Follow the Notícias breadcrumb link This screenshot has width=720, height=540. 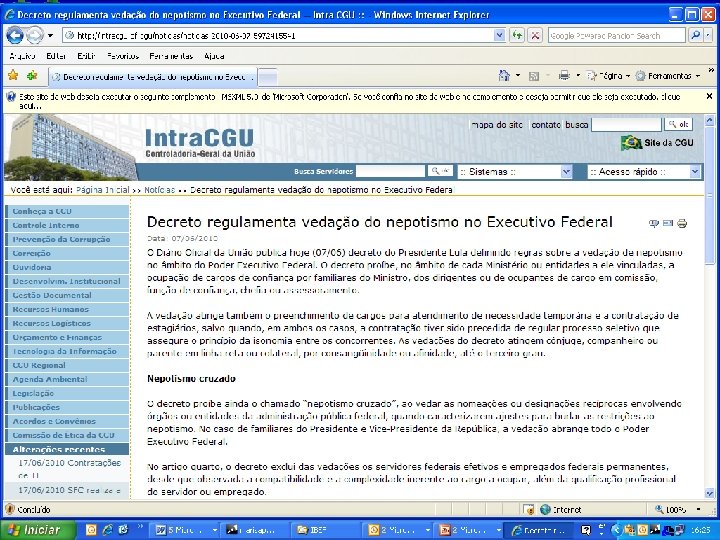[x=160, y=190]
